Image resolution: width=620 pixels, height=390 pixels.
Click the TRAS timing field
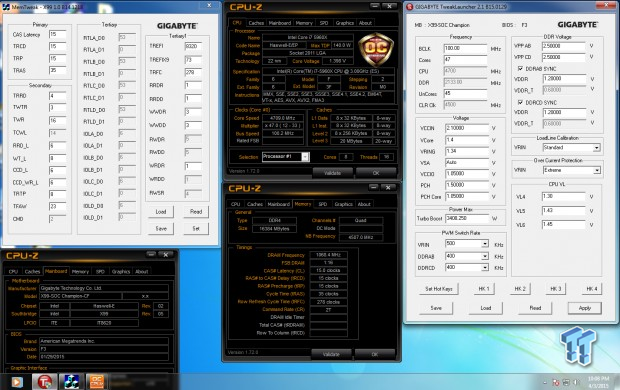pos(57,70)
